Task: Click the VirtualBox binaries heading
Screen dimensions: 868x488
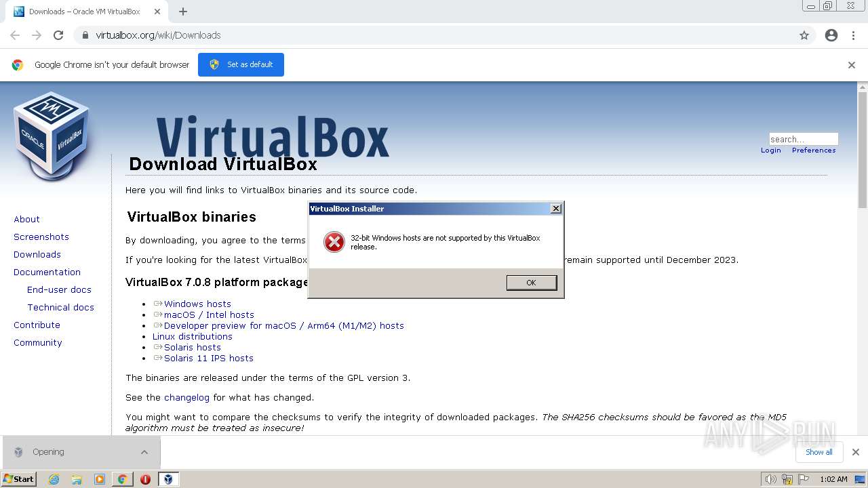Action: (191, 217)
